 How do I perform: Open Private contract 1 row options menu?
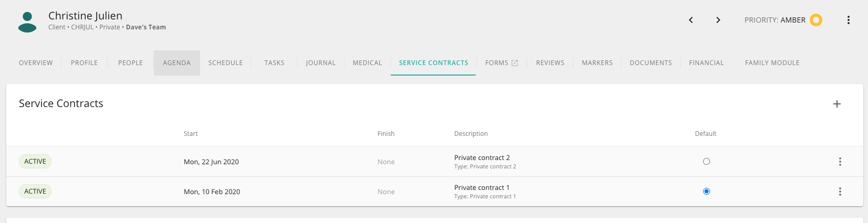tap(840, 192)
